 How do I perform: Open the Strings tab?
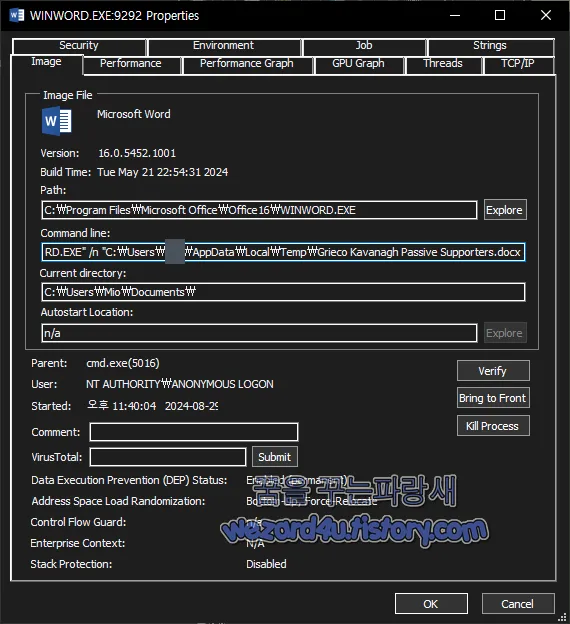coord(490,46)
